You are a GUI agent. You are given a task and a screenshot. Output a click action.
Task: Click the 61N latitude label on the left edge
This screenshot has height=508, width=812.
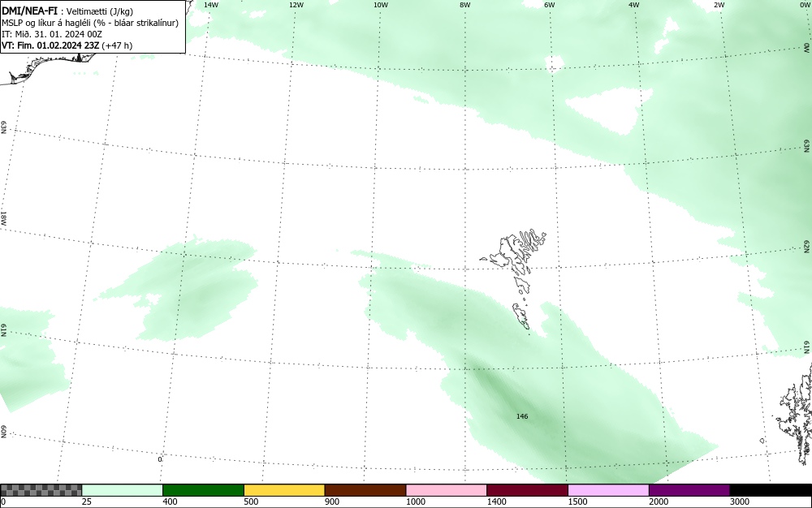tap(3, 330)
